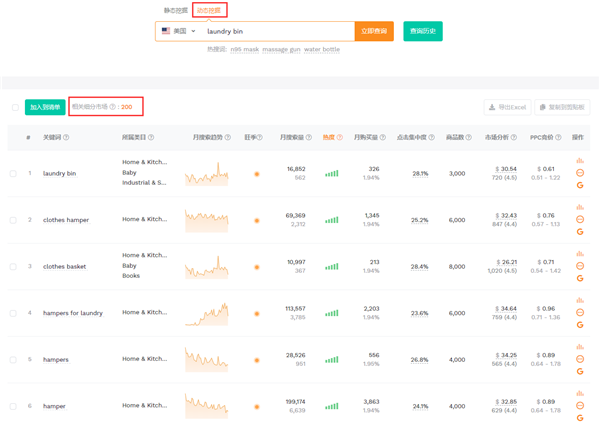Open the 美国 country dropdown

[x=178, y=31]
